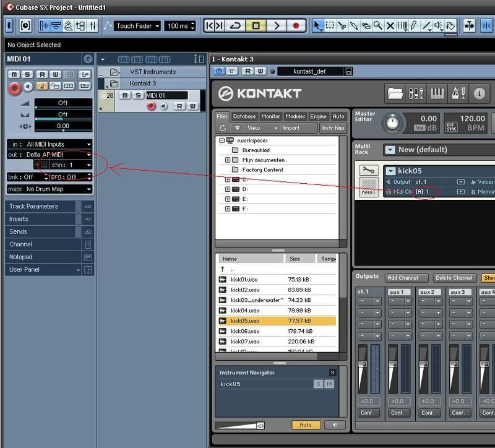Select the Scissors split tool in the toolbar
Image resolution: width=495 pixels, height=448 pixels.
(342, 26)
